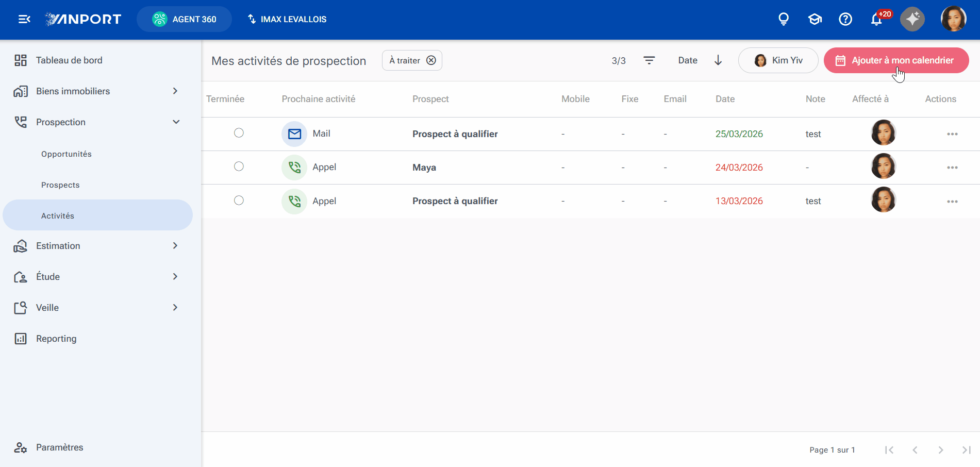Viewport: 980px width, 467px height.
Task: Mark the 13/03/2026 Appel as terminée
Action: click(239, 201)
